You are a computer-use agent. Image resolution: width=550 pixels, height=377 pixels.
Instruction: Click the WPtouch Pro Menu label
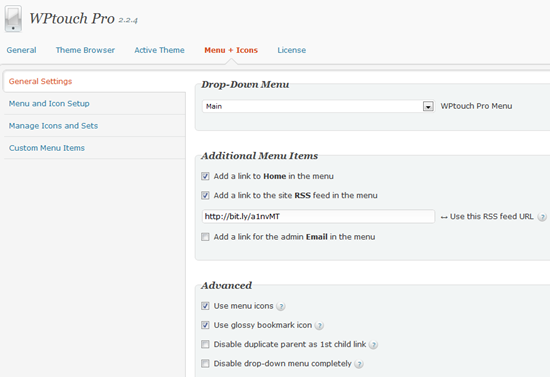click(476, 106)
